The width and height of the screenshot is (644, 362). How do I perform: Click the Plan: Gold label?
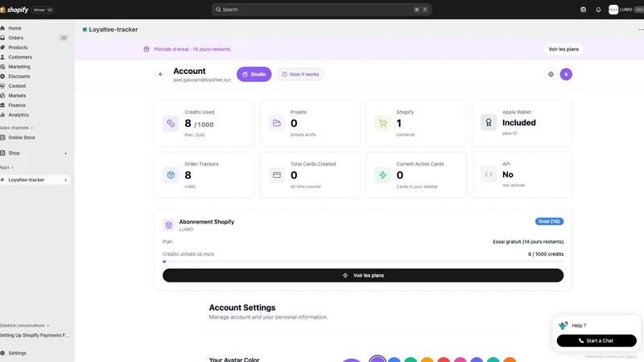click(194, 135)
